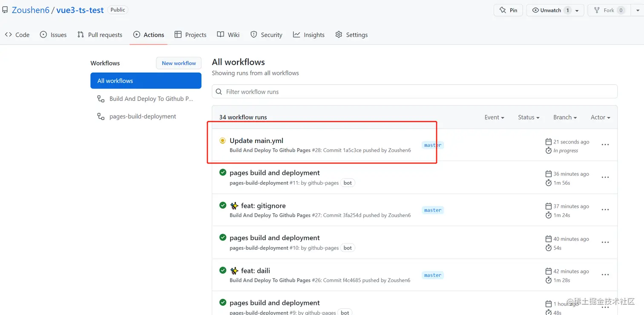Click the sparkles emoji before feat: daili
The image size is (644, 315).
point(234,271)
